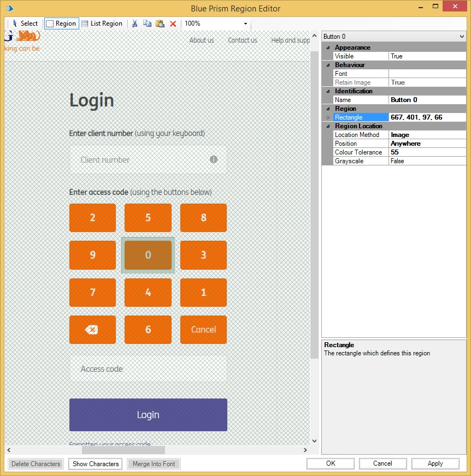Copy the selected region
This screenshot has width=471, height=476.
(x=148, y=23)
